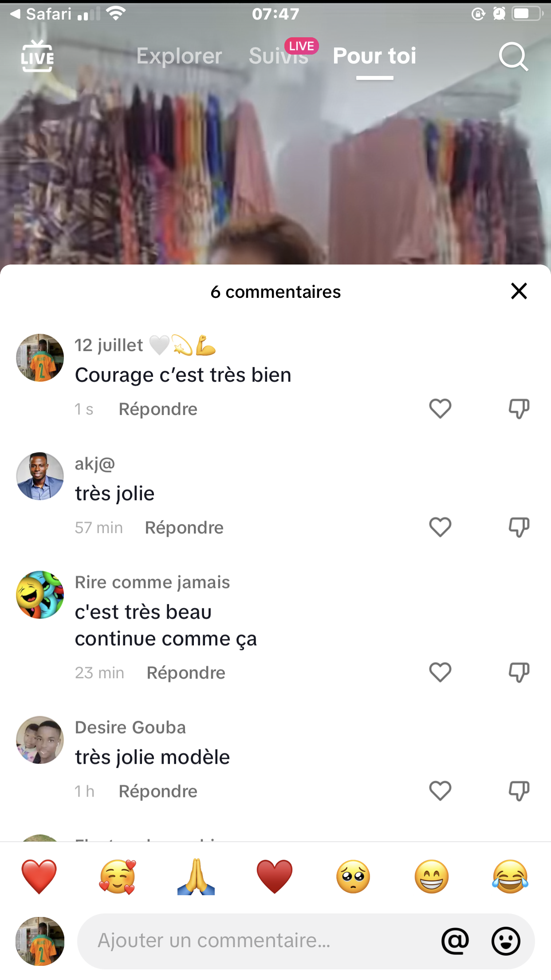Tap the search magnifier icon

click(x=513, y=56)
